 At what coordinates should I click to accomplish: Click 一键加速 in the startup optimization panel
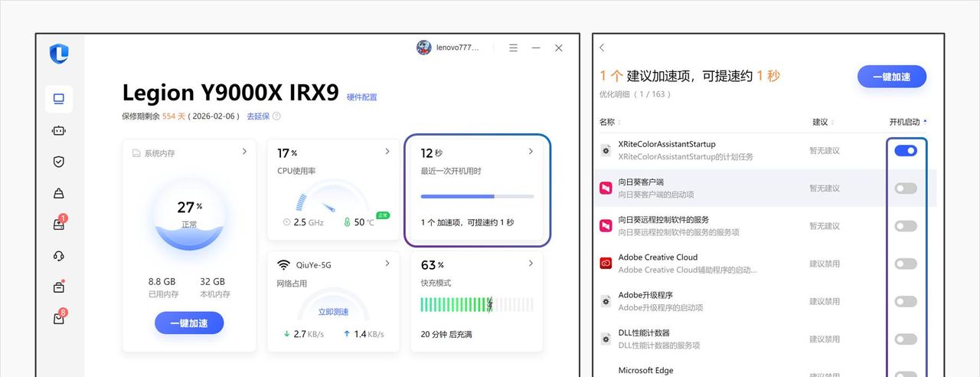[x=892, y=77]
